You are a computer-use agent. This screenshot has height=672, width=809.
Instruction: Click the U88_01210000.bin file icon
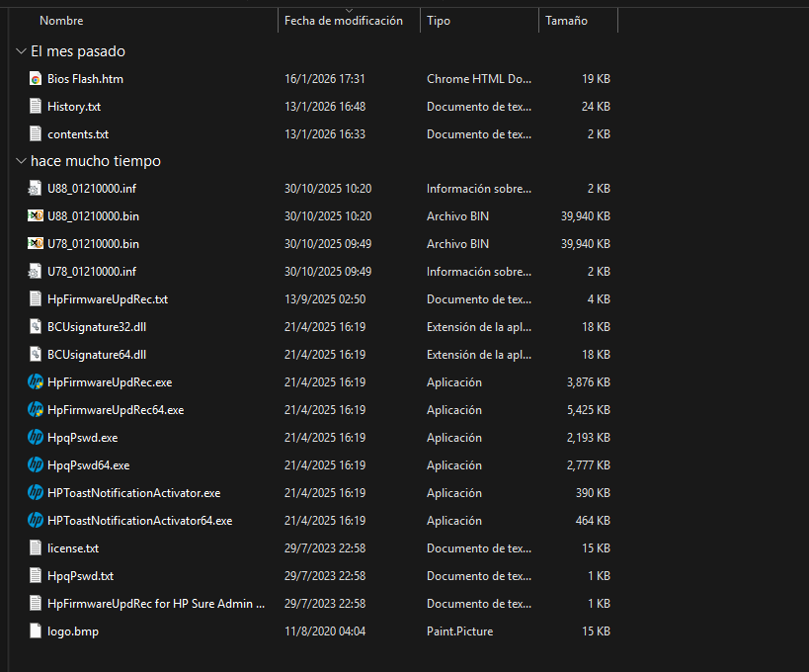[36, 215]
